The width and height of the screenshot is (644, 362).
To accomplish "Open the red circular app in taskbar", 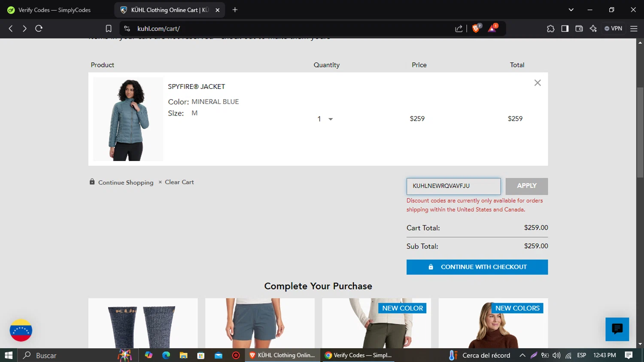I will pyautogui.click(x=236, y=355).
